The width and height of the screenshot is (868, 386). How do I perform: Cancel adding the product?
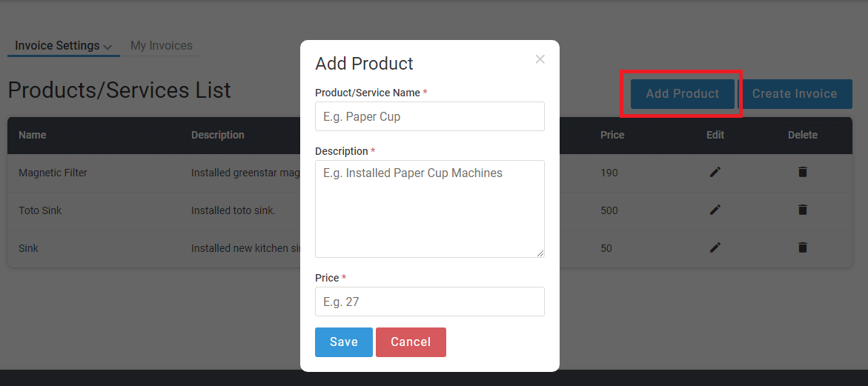(x=411, y=342)
